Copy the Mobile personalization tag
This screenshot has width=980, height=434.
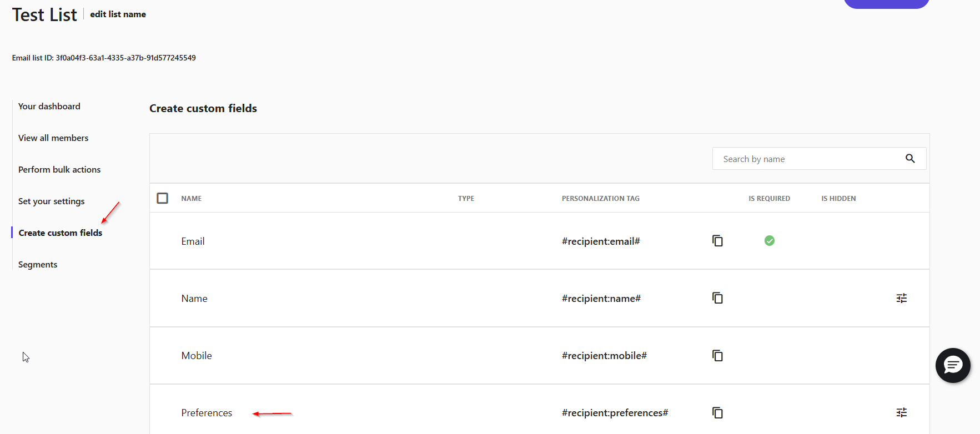tap(717, 355)
